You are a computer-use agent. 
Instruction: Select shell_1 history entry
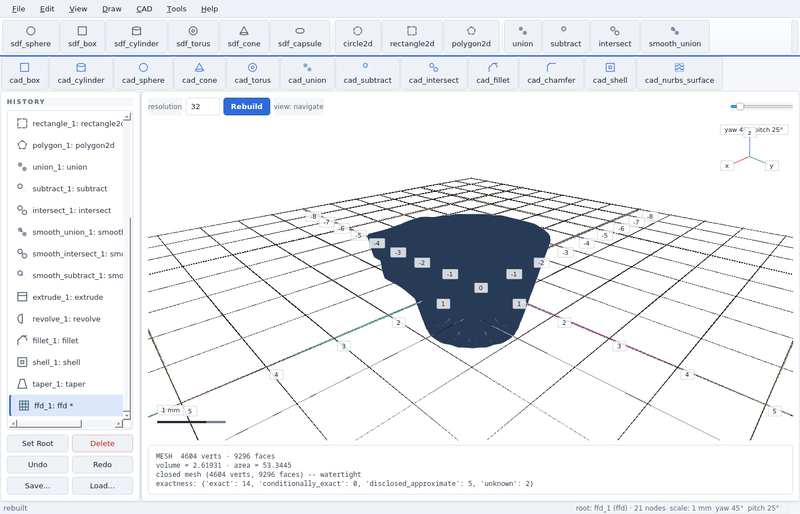pyautogui.click(x=66, y=362)
